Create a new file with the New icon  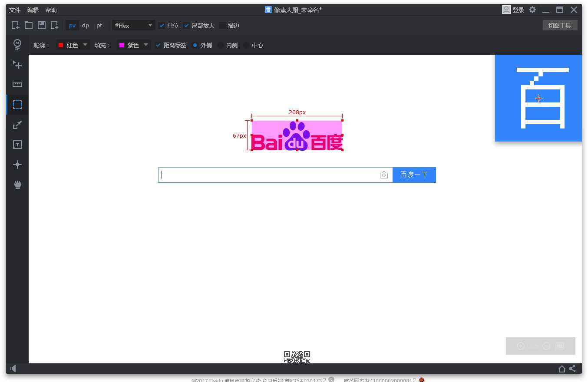click(x=16, y=25)
